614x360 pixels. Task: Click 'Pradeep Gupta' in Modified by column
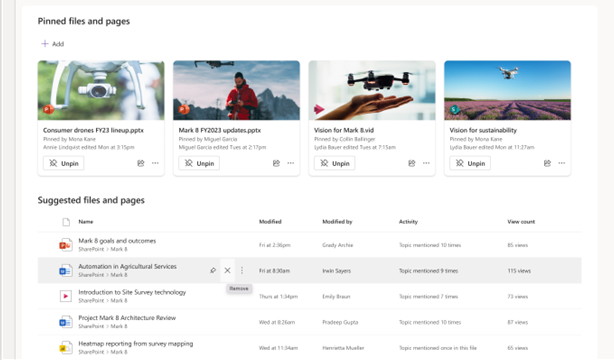[x=340, y=322]
